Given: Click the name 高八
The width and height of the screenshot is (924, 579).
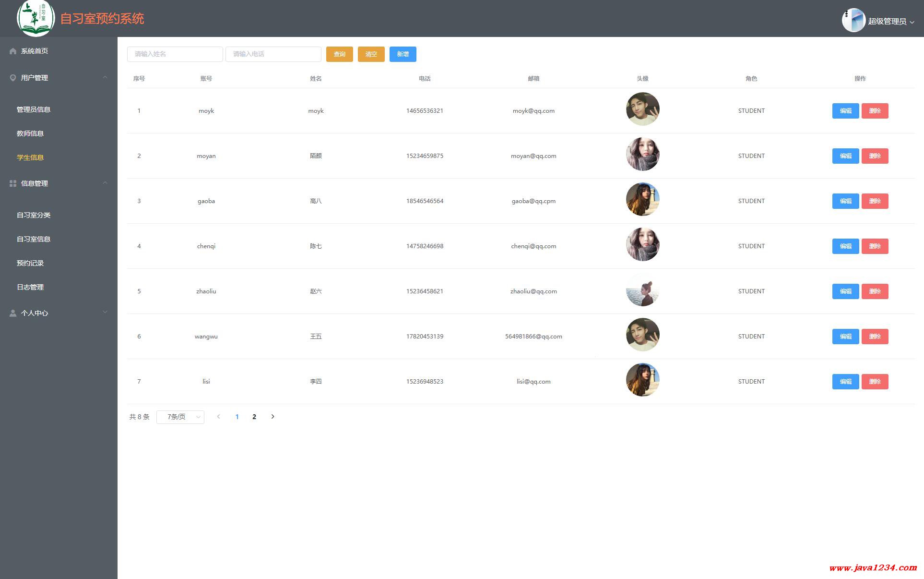Looking at the screenshot, I should pos(316,201).
